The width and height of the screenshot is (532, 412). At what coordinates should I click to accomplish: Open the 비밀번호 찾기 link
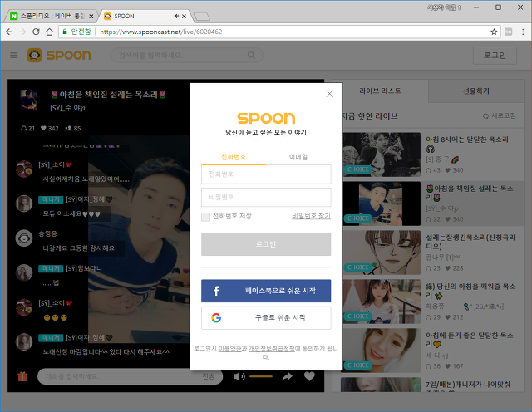(x=311, y=216)
